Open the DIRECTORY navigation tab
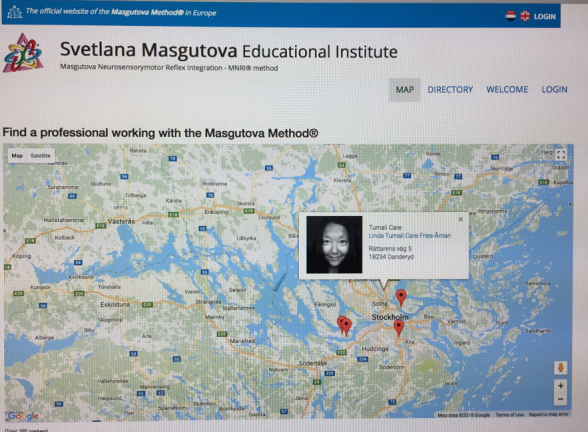This screenshot has height=432, width=588. click(x=450, y=90)
